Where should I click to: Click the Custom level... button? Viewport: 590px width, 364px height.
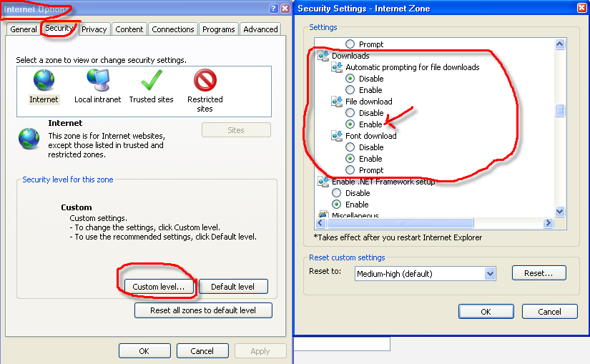click(x=159, y=287)
